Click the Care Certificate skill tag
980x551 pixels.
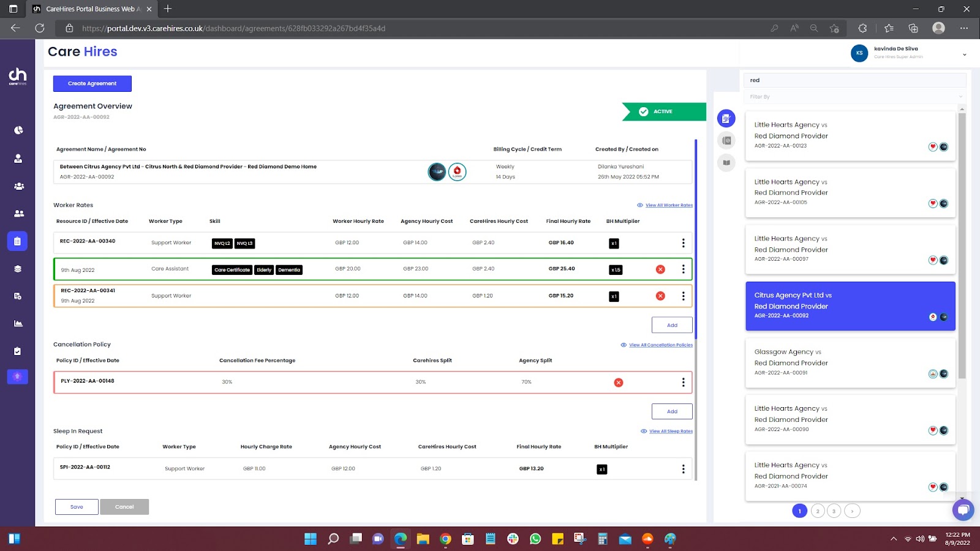tap(232, 269)
